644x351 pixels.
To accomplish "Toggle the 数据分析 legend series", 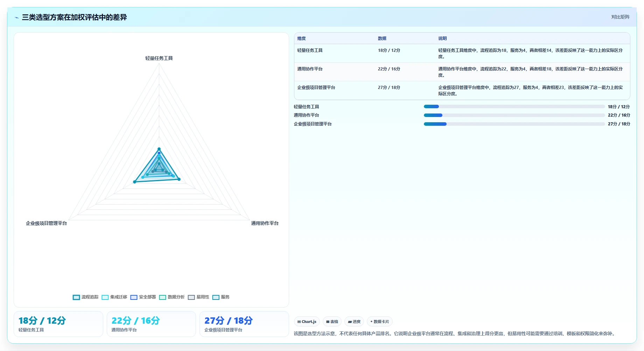I will click(172, 297).
